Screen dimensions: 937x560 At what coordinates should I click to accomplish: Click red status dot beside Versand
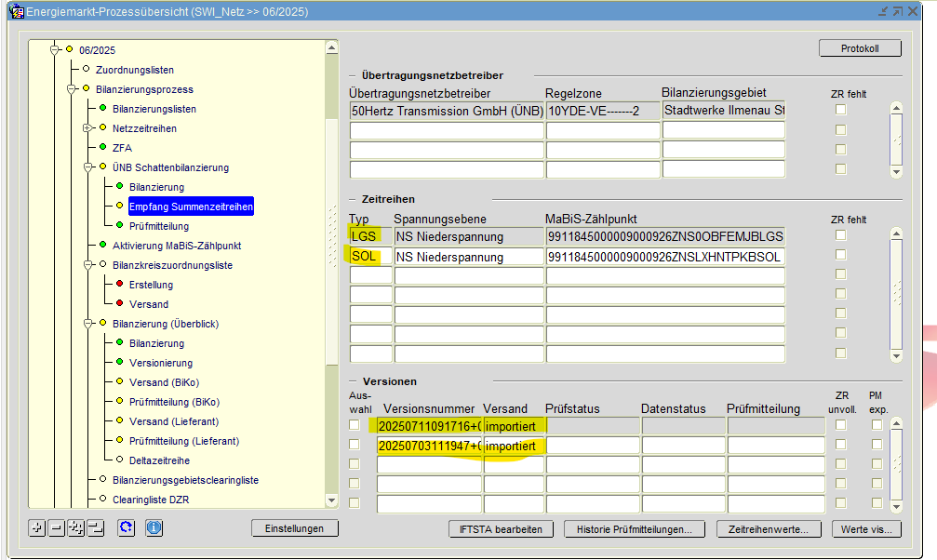pos(119,304)
